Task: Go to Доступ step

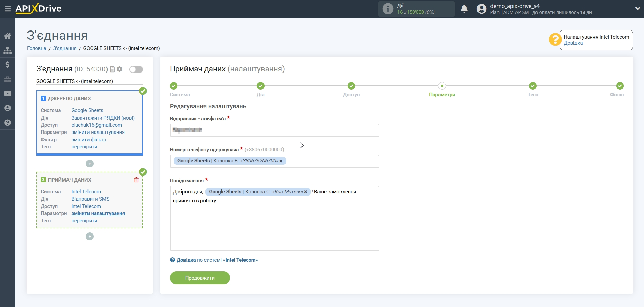Action: (x=351, y=86)
